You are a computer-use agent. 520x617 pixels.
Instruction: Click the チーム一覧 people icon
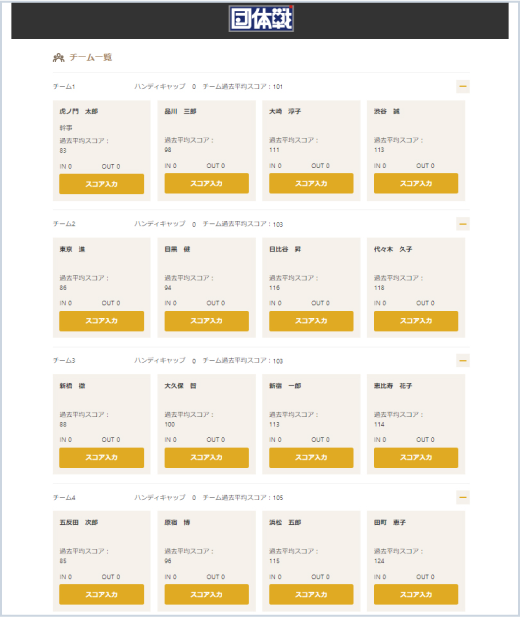58,58
